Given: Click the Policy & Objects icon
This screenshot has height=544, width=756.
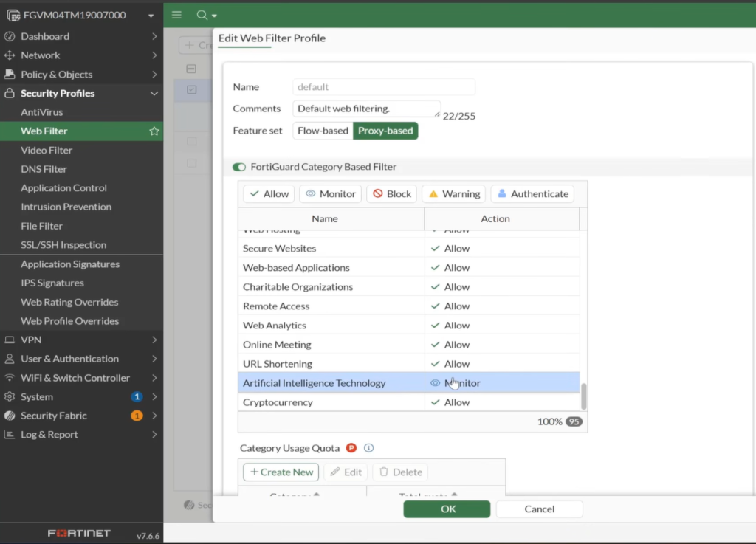Looking at the screenshot, I should point(9,75).
